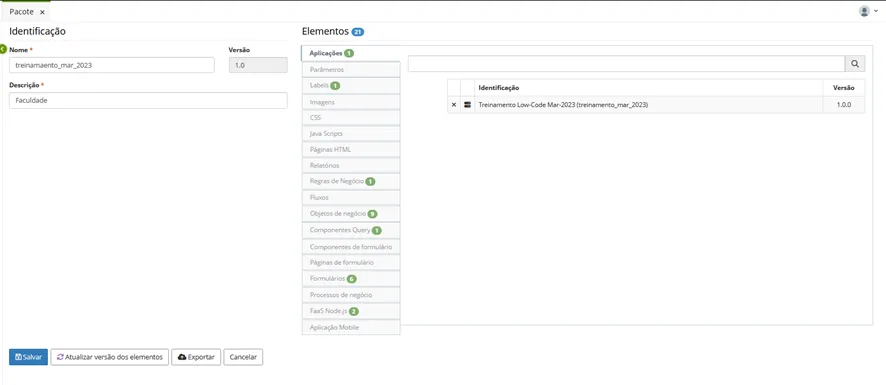Switch to the Imagens tab

351,102
